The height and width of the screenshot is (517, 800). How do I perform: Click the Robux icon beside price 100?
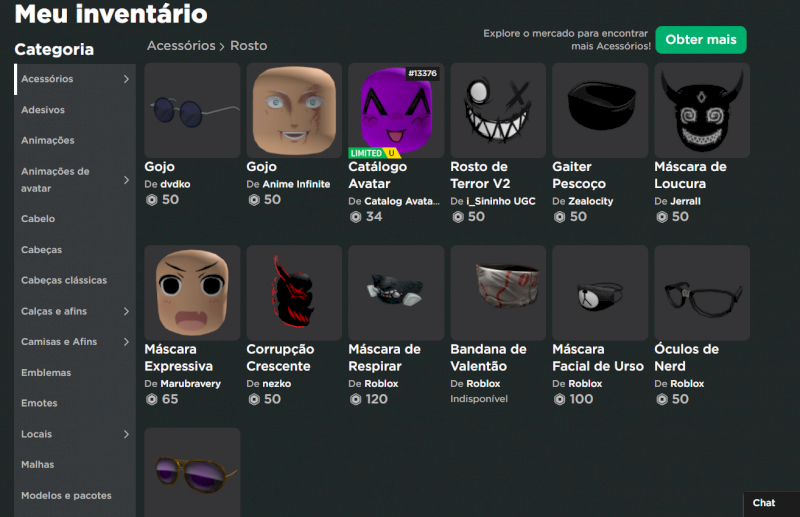[x=560, y=399]
